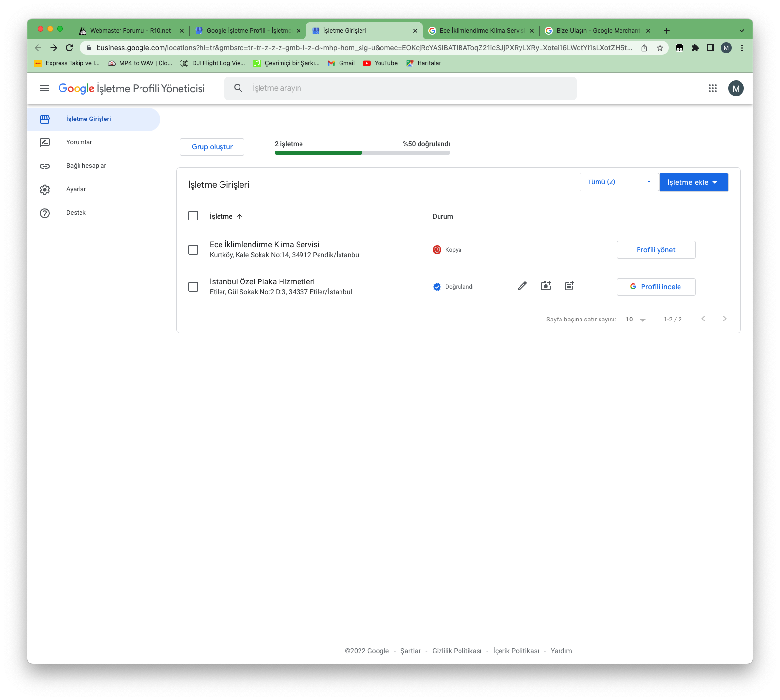The image size is (780, 700).
Task: Create a post for İstanbul Özel Plaka Hizmetleri
Action: click(x=569, y=286)
